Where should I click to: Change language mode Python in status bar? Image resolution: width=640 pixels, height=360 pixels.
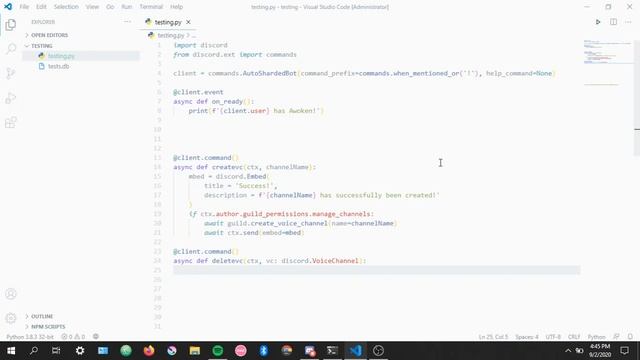(x=596, y=337)
